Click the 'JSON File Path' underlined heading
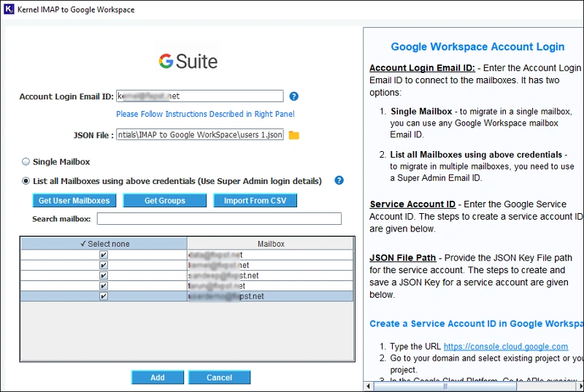This screenshot has height=392, width=584. pos(403,258)
